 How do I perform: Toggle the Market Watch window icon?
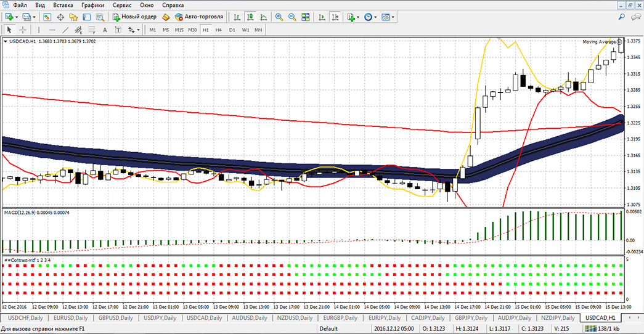click(47, 17)
